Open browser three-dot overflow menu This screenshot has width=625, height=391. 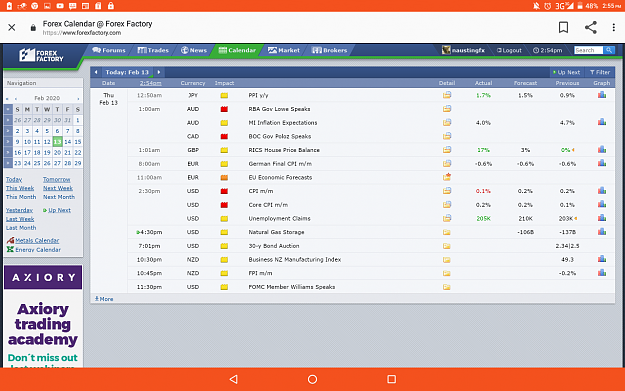pos(613,27)
